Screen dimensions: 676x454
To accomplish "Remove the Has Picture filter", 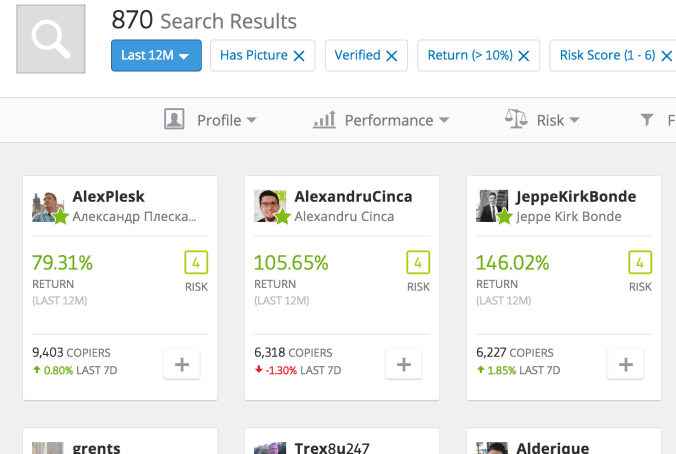I will point(299,56).
